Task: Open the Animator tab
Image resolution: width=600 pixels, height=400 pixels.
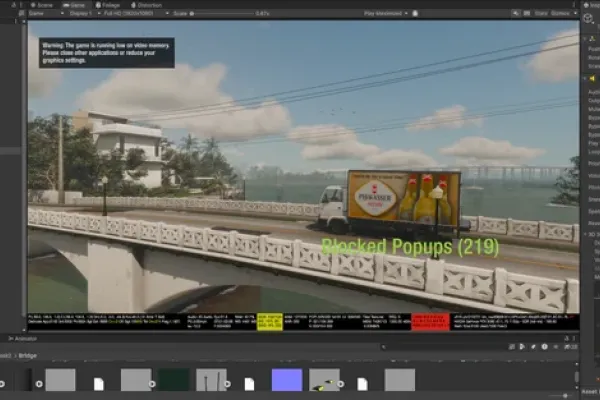Action: tap(23, 338)
